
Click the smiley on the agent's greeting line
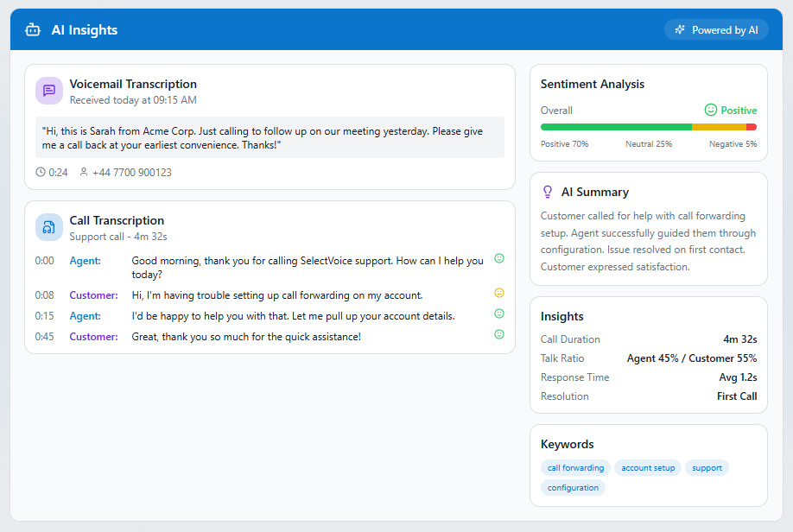(499, 258)
